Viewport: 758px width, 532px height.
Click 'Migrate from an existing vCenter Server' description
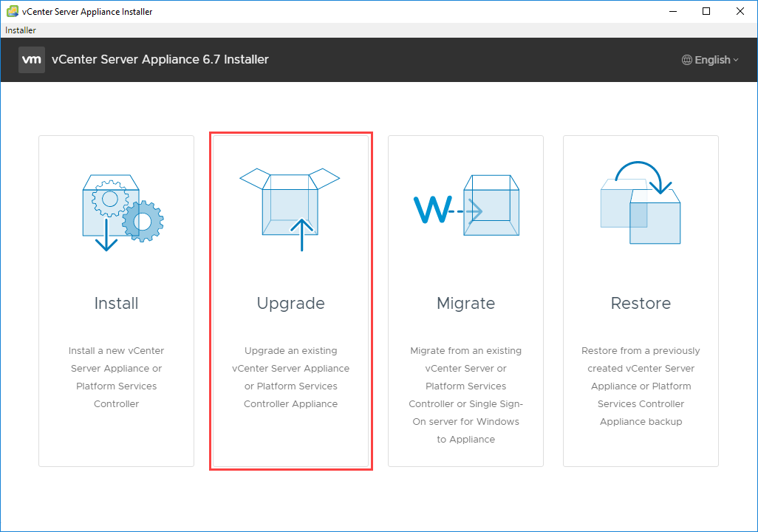tap(466, 395)
